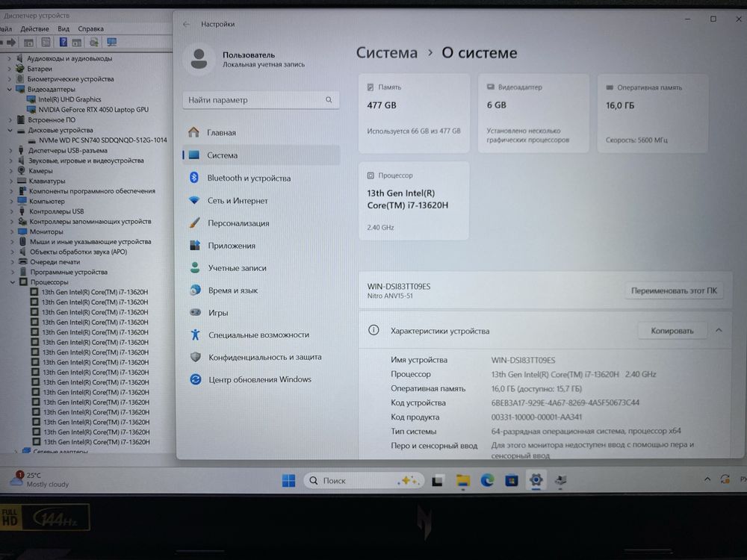Open Task View from taskbar
The height and width of the screenshot is (560, 747).
[x=437, y=481]
